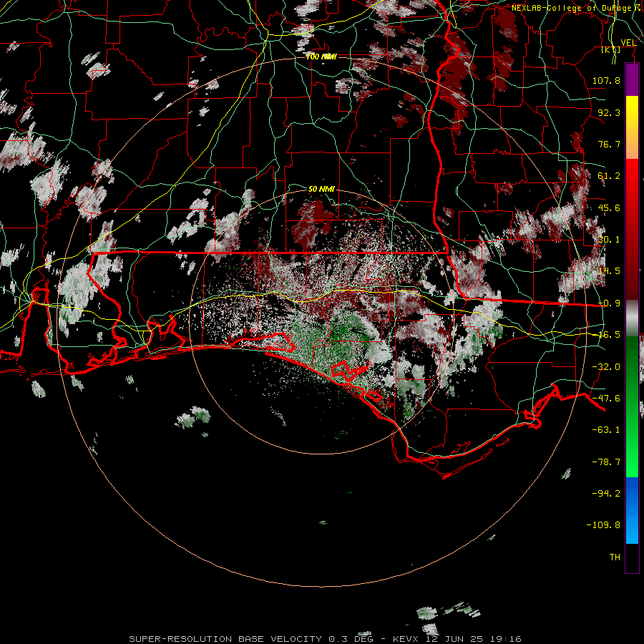
Task: Select the -63.1 value on velocity scale
Action: click(606, 430)
